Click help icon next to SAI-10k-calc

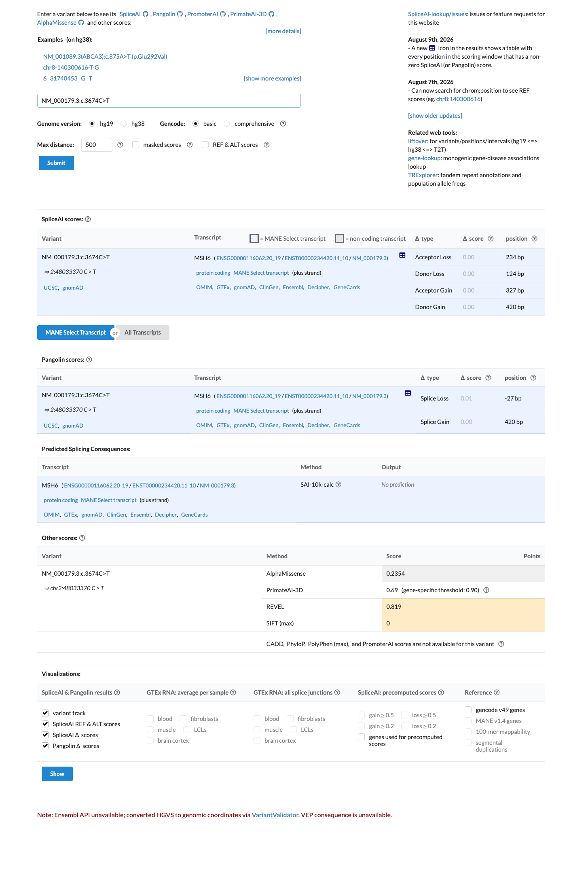338,485
